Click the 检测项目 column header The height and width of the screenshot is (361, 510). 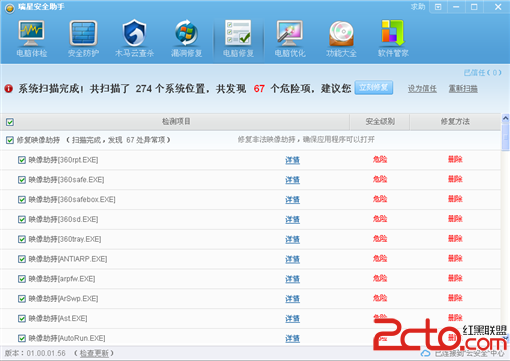[176, 122]
